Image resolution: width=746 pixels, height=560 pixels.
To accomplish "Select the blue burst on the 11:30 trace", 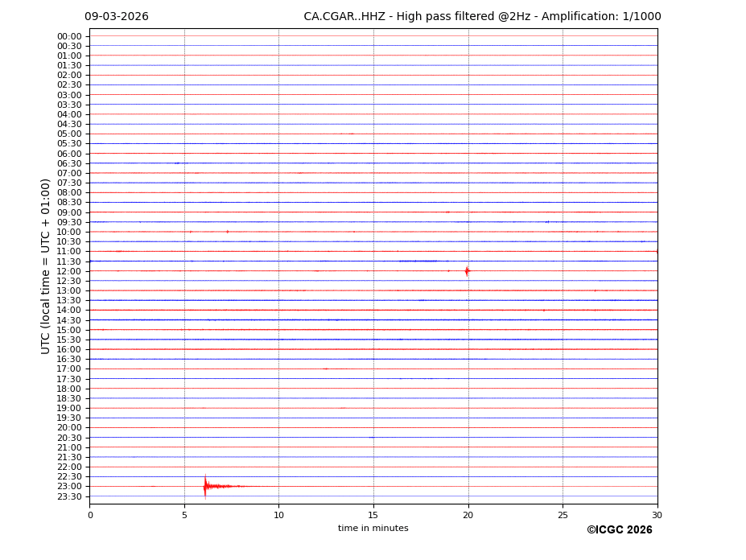I will [418, 261].
